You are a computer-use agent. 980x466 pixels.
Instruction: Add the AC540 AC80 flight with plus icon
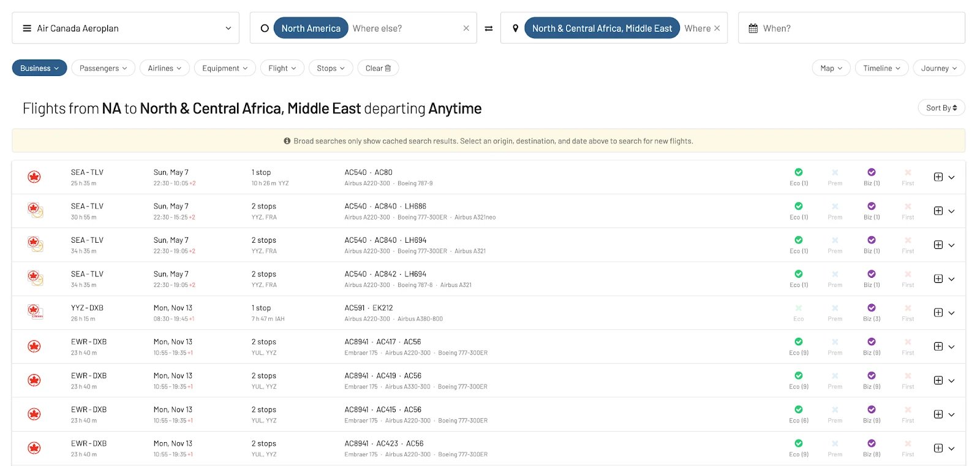point(938,177)
